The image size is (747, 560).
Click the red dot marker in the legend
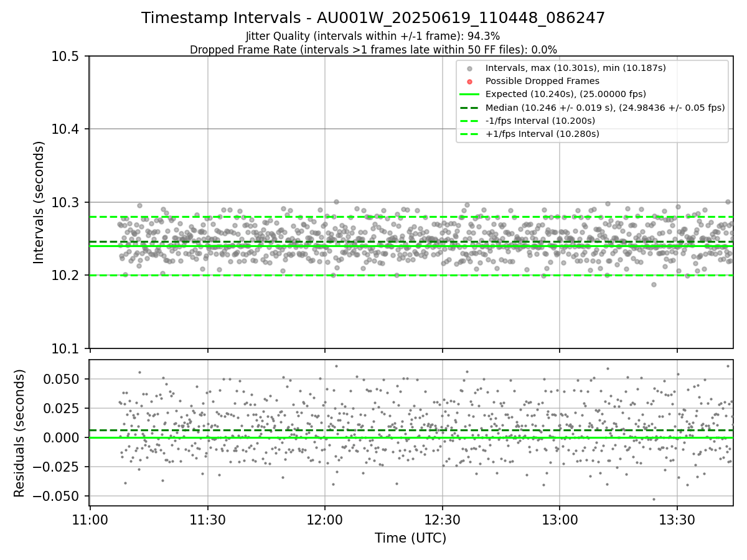click(469, 82)
